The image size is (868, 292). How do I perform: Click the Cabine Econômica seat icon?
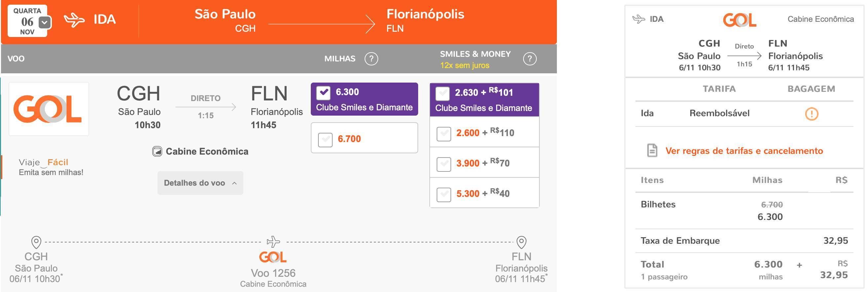pos(157,152)
